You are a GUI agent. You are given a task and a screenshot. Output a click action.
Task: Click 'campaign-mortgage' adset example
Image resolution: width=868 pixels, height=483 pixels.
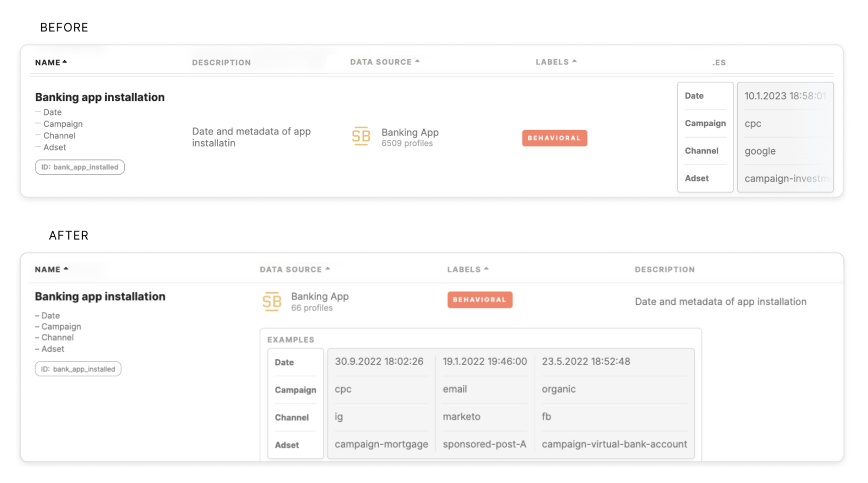point(381,445)
